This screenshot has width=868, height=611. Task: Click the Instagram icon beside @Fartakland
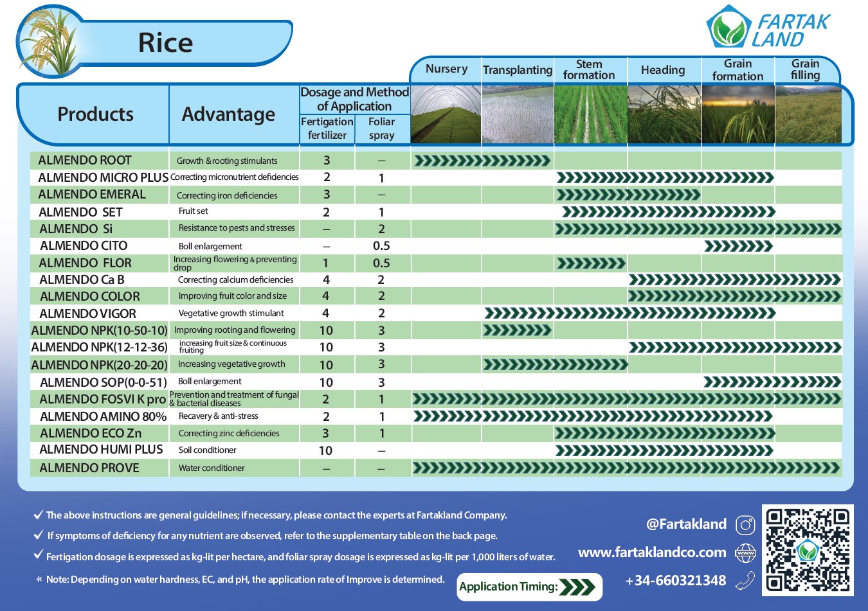click(745, 525)
